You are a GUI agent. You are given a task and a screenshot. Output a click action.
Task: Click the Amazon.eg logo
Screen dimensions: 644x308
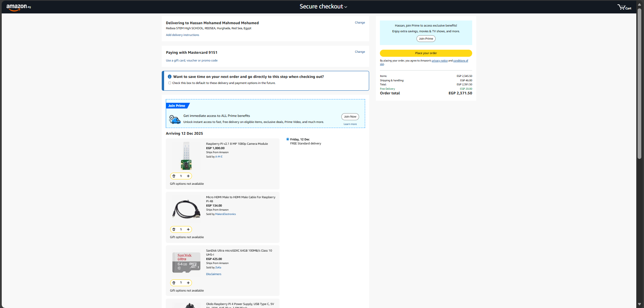click(18, 7)
